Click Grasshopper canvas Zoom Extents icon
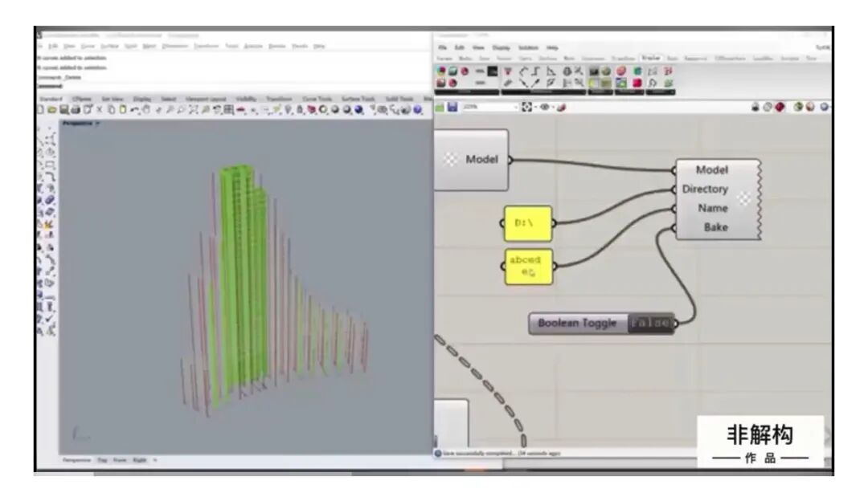This screenshot has height=493, width=868. click(x=527, y=107)
